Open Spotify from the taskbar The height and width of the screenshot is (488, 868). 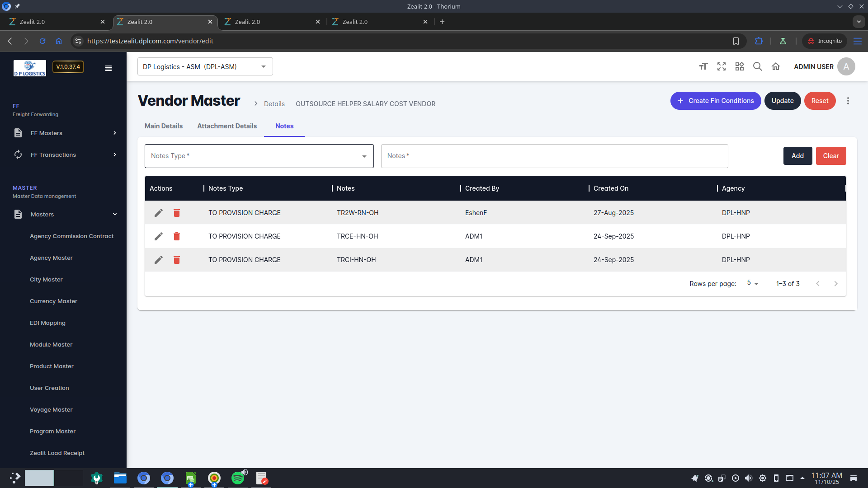(x=237, y=478)
